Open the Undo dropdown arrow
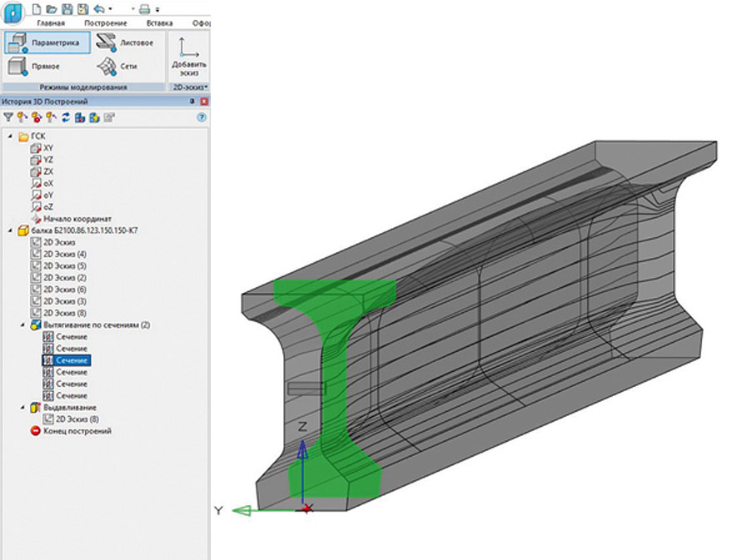Screen dimensions: 752x560 point(110,8)
